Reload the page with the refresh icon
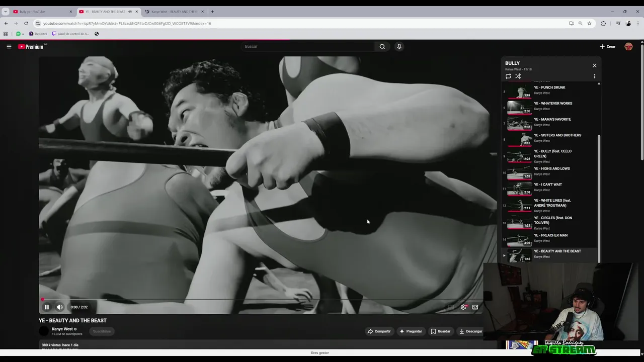The height and width of the screenshot is (362, 644). pos(26,23)
